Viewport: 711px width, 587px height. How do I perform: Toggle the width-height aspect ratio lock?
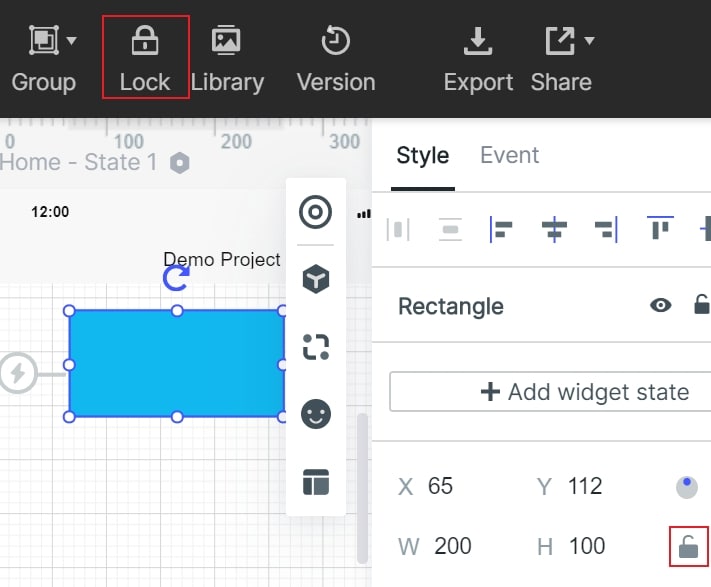688,546
